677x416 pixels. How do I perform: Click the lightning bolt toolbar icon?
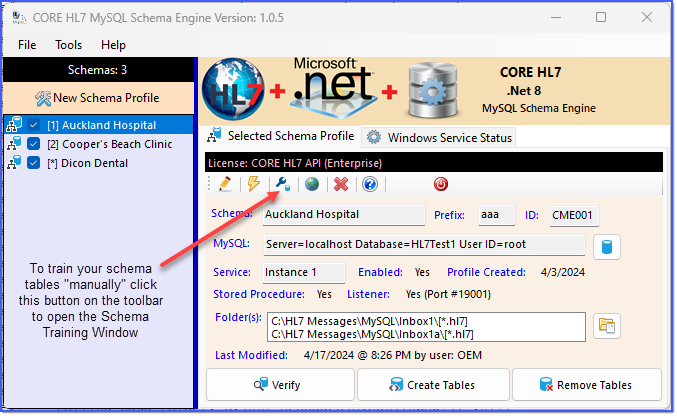pyautogui.click(x=253, y=184)
